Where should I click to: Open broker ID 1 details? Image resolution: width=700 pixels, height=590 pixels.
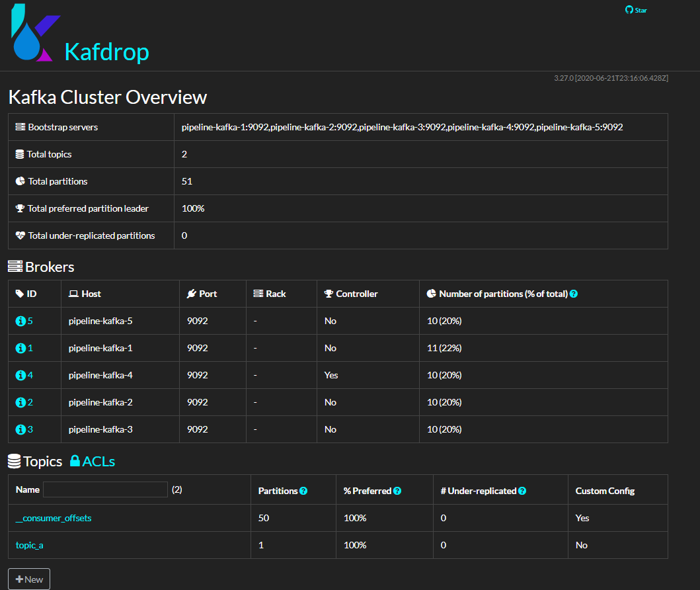(x=30, y=349)
